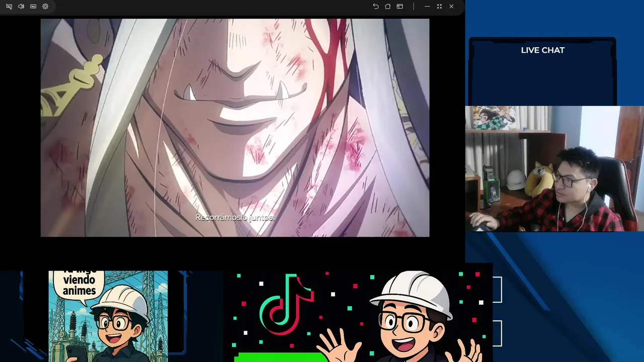Click the green bar below TikTok logo

[x=281, y=357]
